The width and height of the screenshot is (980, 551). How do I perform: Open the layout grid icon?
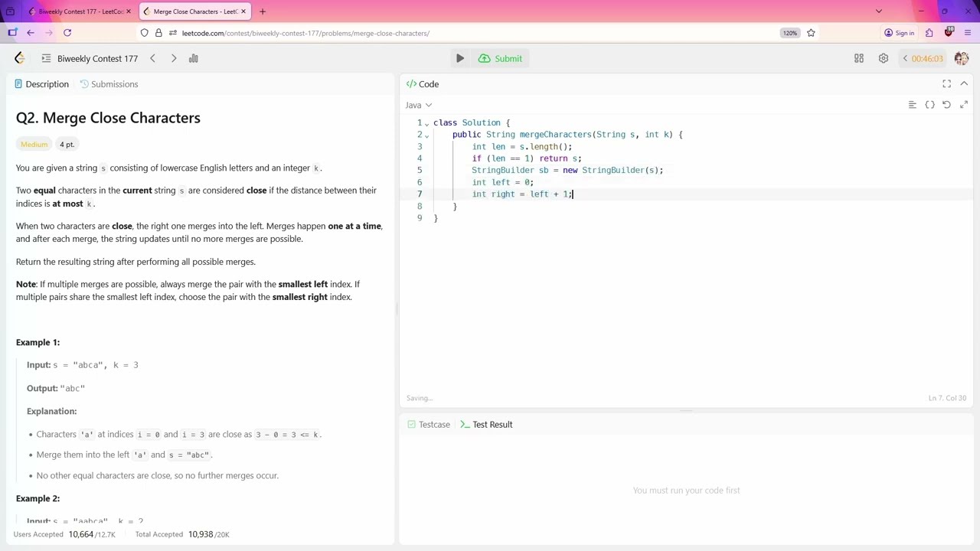pos(859,58)
